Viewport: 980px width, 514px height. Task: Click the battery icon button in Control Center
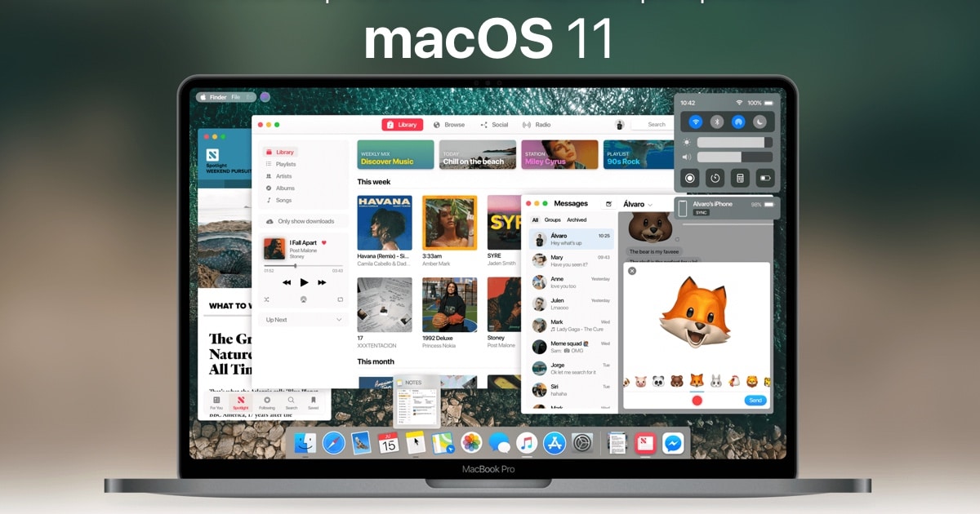tap(765, 177)
